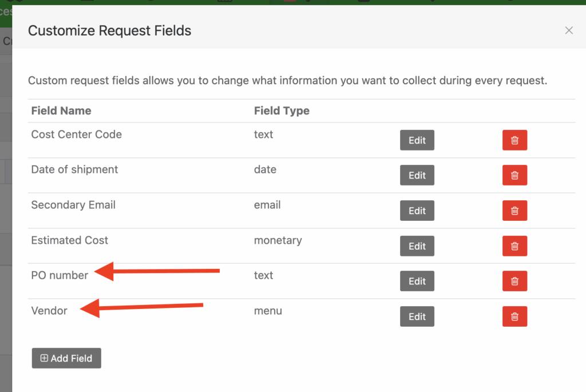Image resolution: width=586 pixels, height=392 pixels.
Task: Delete the Cost Center Code field
Action: coord(514,140)
